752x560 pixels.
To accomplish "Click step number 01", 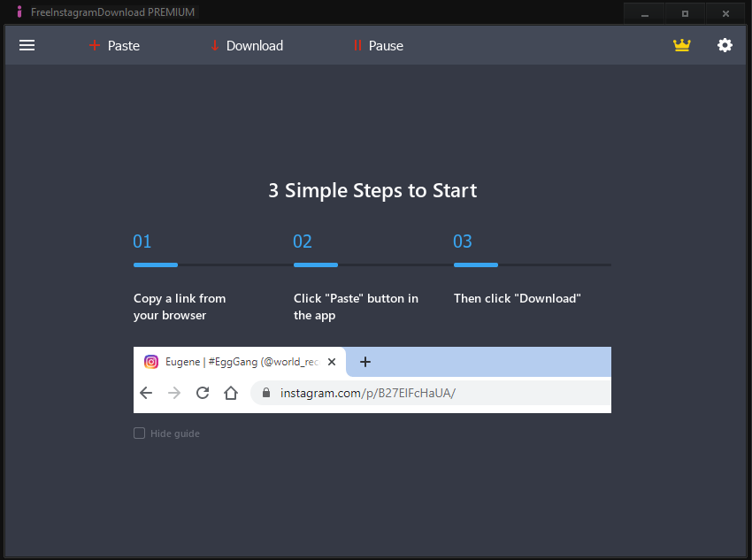I will tap(142, 242).
